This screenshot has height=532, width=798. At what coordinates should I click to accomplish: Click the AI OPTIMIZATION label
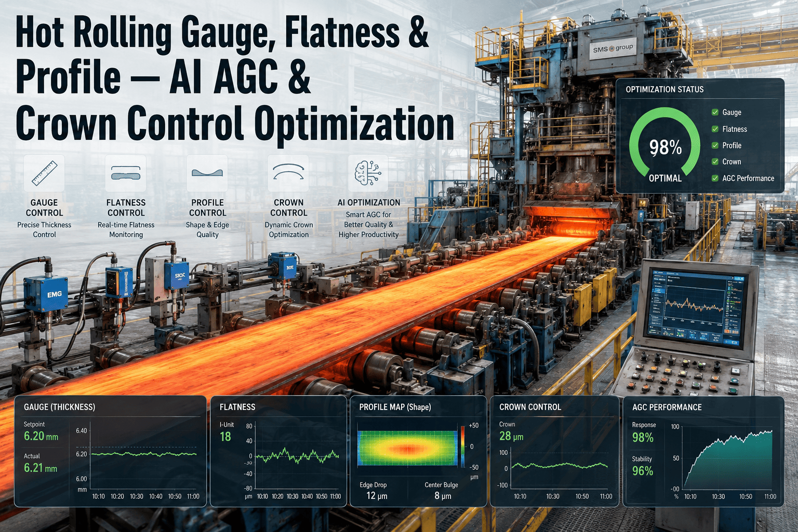click(369, 203)
